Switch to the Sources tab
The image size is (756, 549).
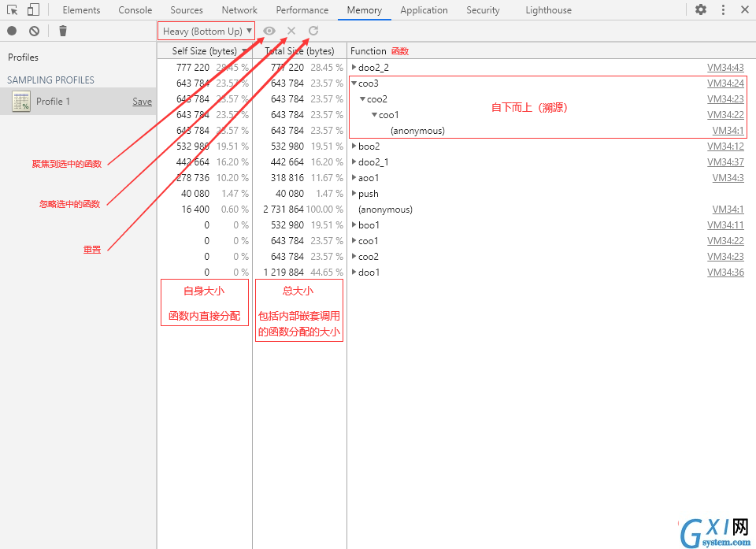pos(187,10)
